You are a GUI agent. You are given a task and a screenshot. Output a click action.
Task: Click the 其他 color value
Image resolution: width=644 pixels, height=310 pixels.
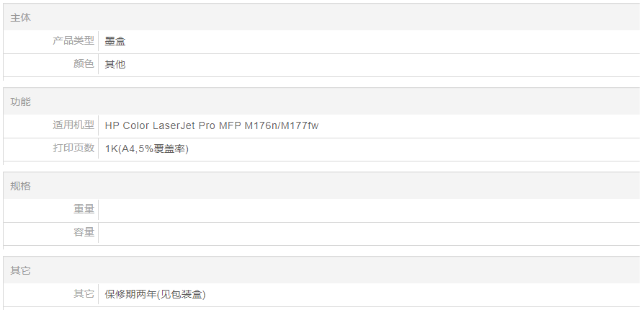tap(115, 64)
